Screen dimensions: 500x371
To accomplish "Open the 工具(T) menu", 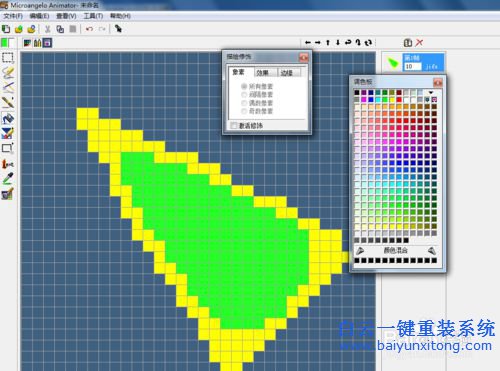I will coord(93,16).
